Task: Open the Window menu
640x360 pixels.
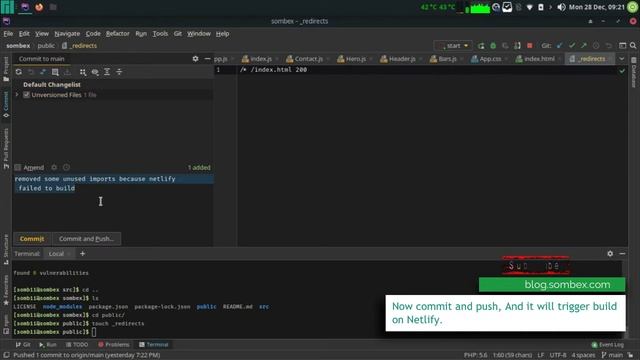Action: (x=199, y=33)
